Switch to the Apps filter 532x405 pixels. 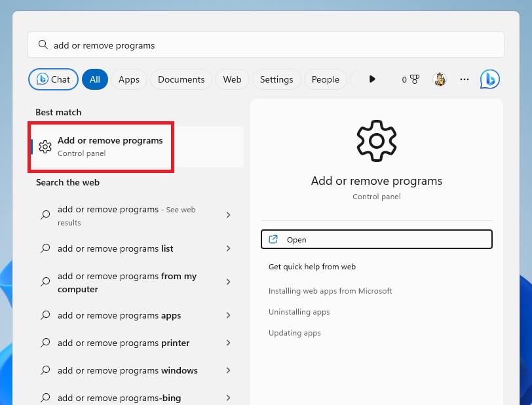(129, 79)
